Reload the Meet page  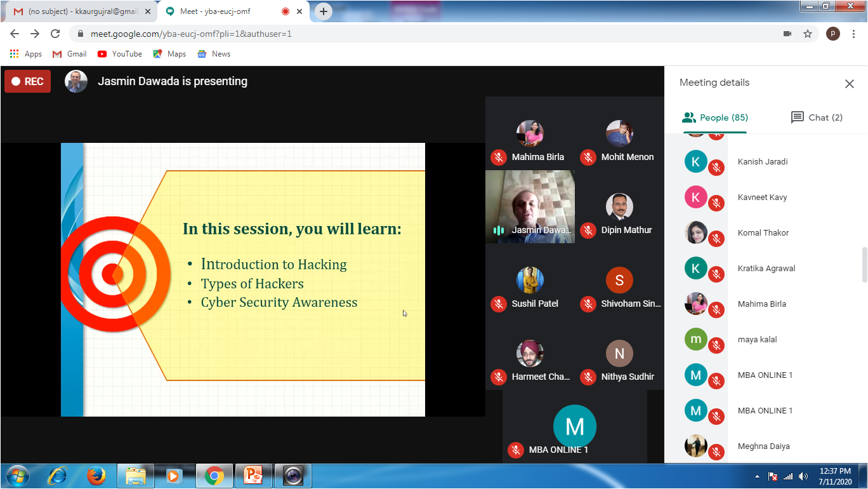[55, 34]
